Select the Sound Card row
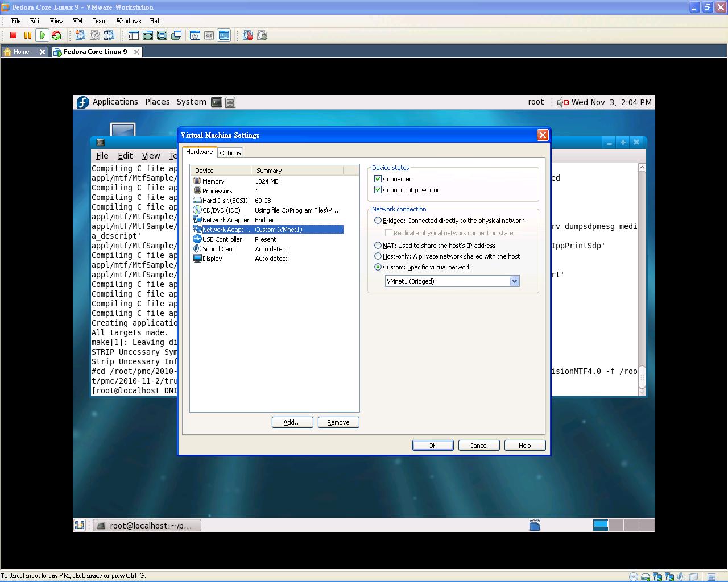Viewport: 728px width, 582px height. tap(268, 249)
